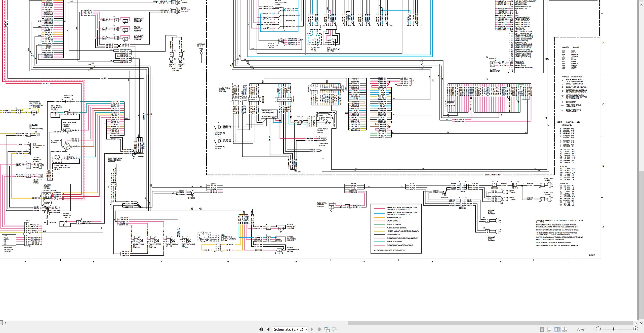The height and width of the screenshot is (333, 644).
Task: Click the SYMBOL DESCRIPTION table header
Action: coord(572,77)
